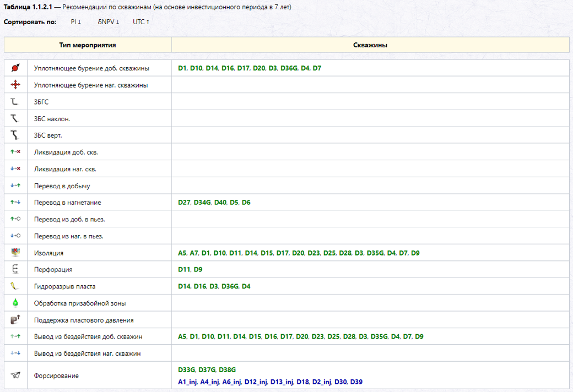The width and height of the screenshot is (573, 392).
Task: Sort table by δNPV descending
Action: click(109, 22)
